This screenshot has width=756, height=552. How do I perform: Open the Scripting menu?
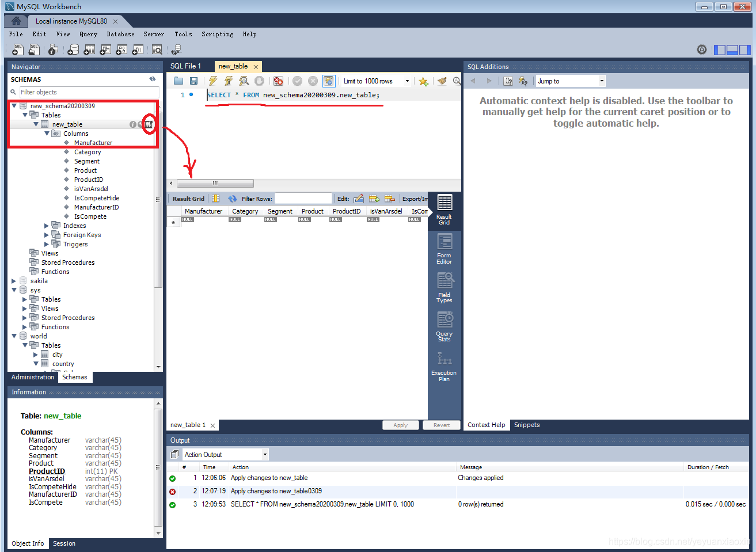click(217, 35)
